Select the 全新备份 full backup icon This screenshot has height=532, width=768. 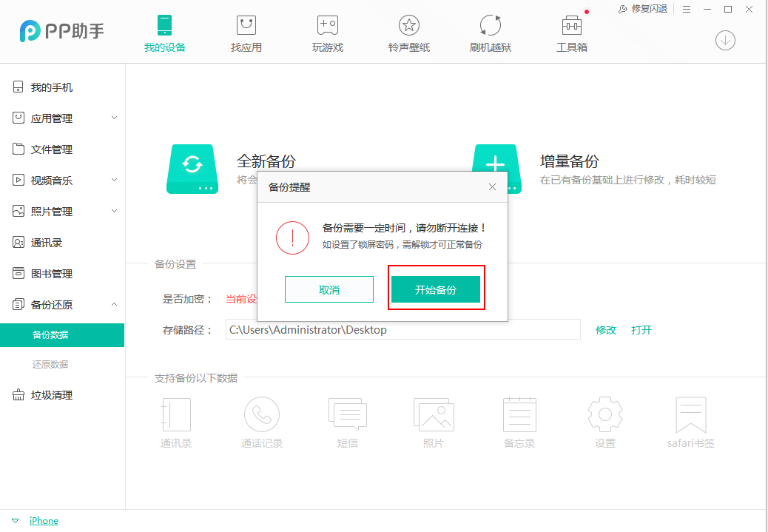coord(192,169)
